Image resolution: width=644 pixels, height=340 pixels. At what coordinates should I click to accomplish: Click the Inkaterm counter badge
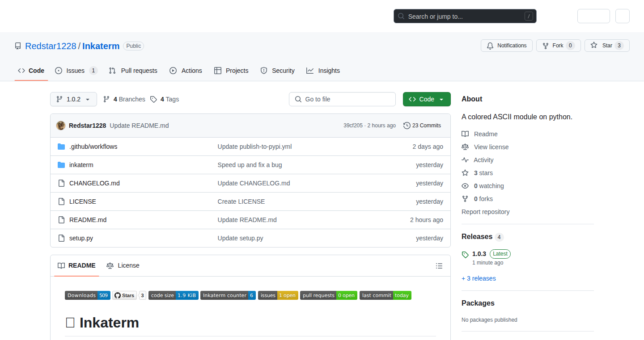(x=228, y=295)
